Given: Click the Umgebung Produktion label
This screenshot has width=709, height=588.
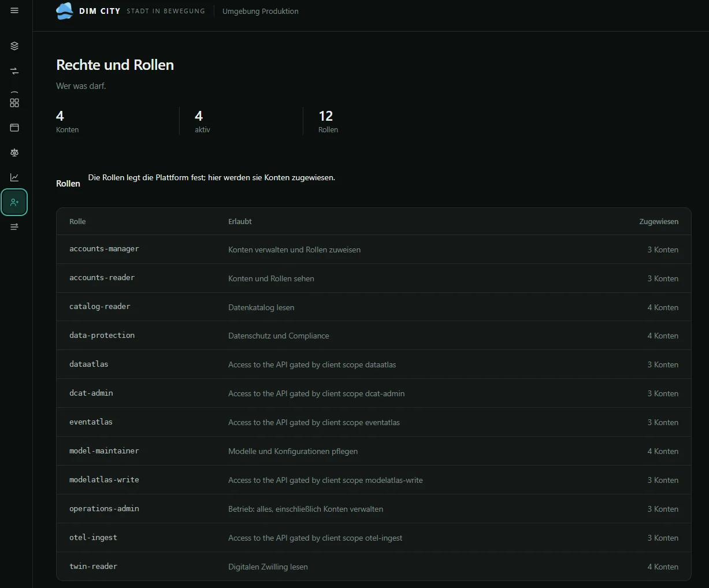Looking at the screenshot, I should [261, 11].
